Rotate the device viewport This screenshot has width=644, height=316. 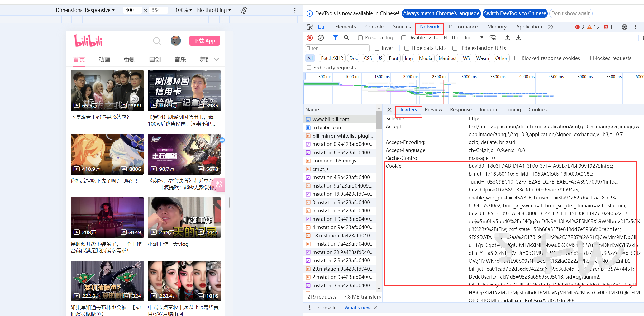pos(244,10)
